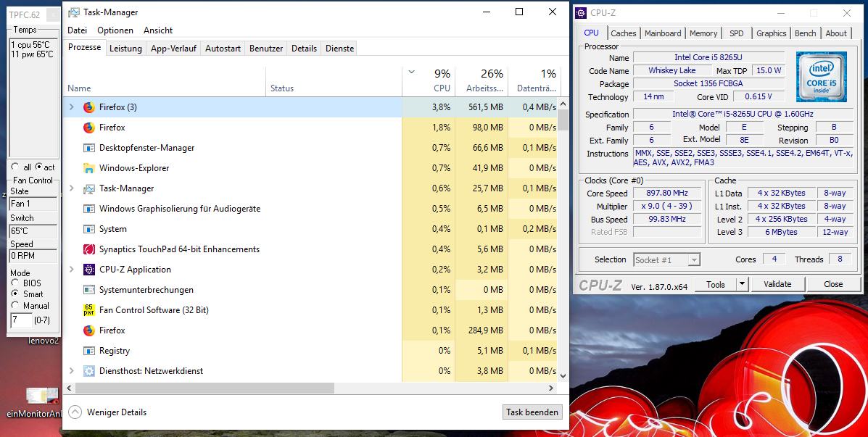Click the Systemunterbrechungen process icon
Image resolution: width=868 pixels, height=437 pixels.
(x=89, y=290)
